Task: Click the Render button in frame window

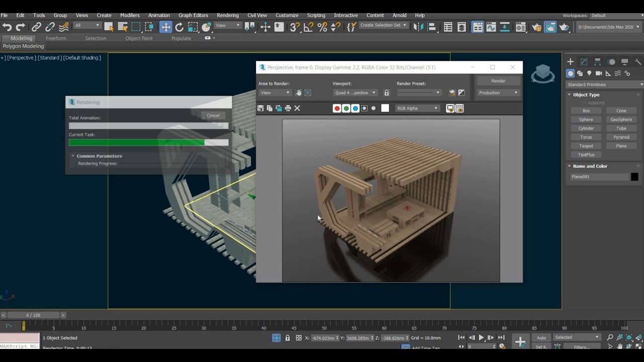Action: (498, 80)
